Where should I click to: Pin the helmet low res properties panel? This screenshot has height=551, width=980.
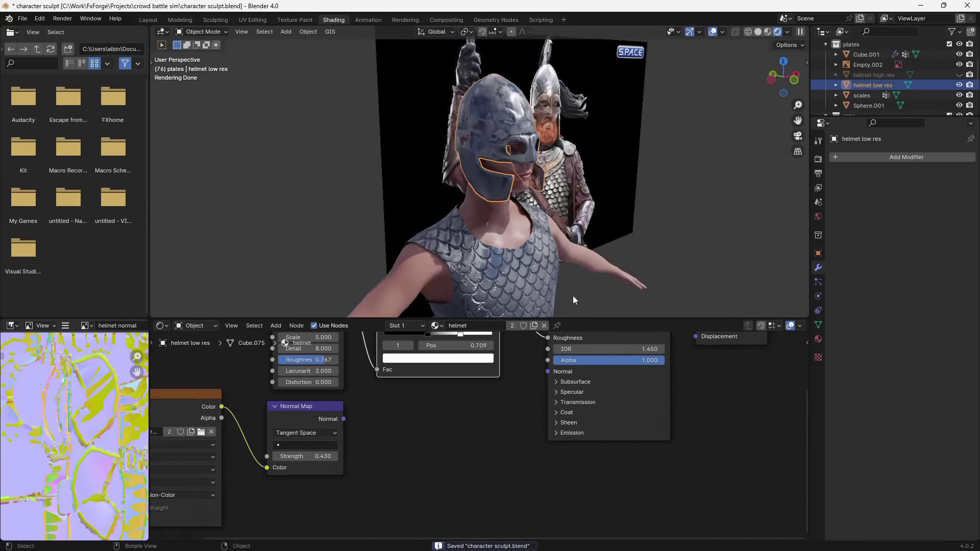point(970,139)
